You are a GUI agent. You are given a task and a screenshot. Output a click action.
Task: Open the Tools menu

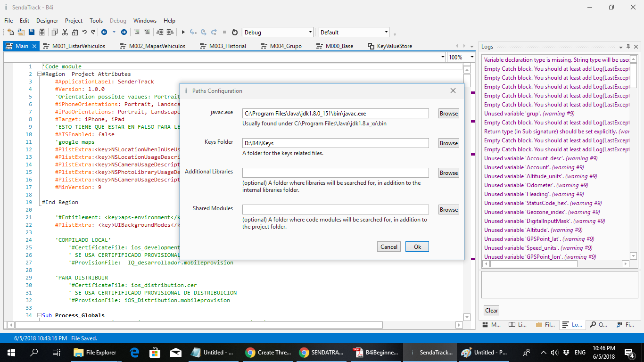click(x=96, y=21)
